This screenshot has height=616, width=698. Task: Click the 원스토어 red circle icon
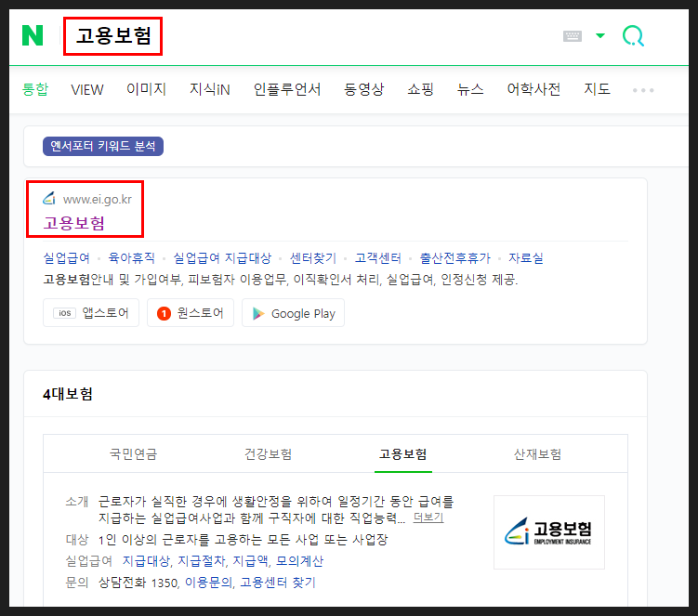pyautogui.click(x=164, y=314)
